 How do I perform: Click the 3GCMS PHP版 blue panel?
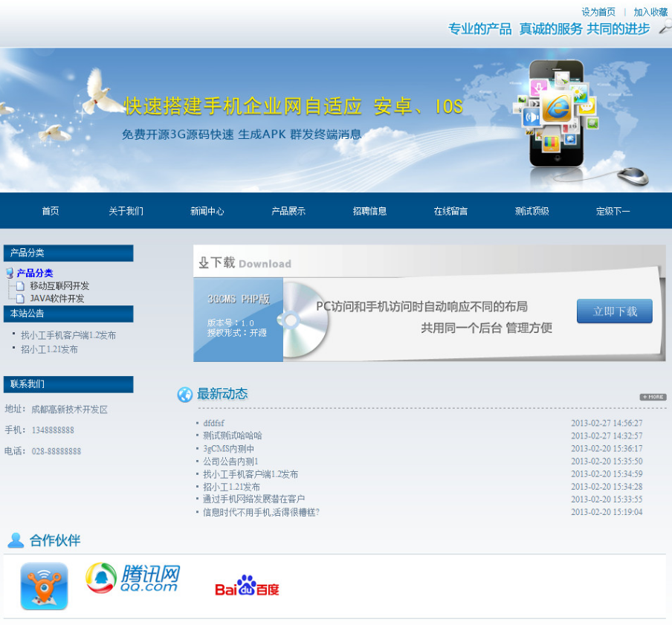click(239, 320)
